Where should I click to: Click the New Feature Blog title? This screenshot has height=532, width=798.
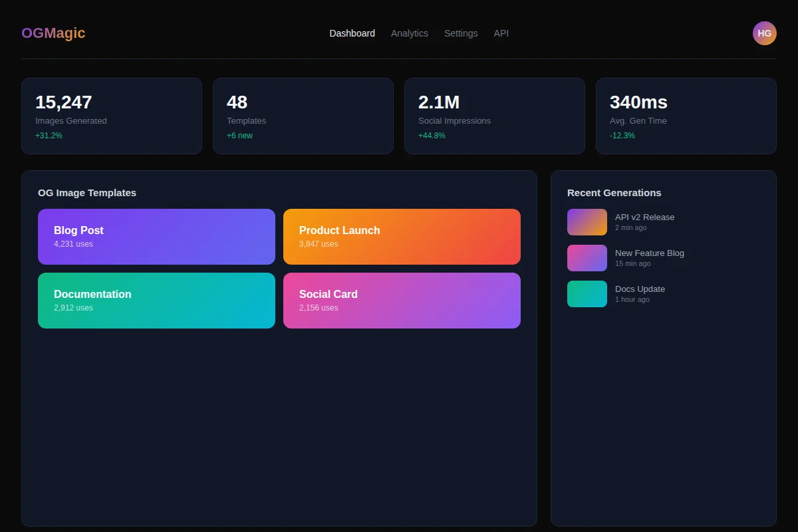tap(649, 253)
